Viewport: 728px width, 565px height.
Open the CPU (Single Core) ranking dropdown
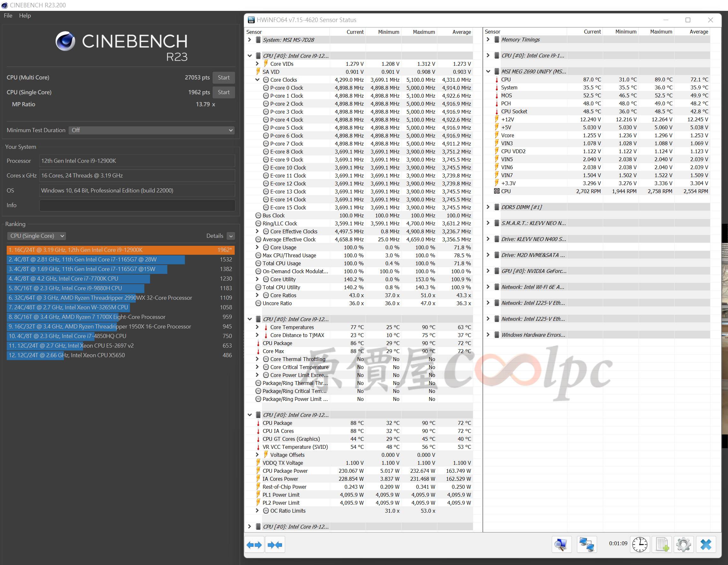pyautogui.click(x=36, y=236)
